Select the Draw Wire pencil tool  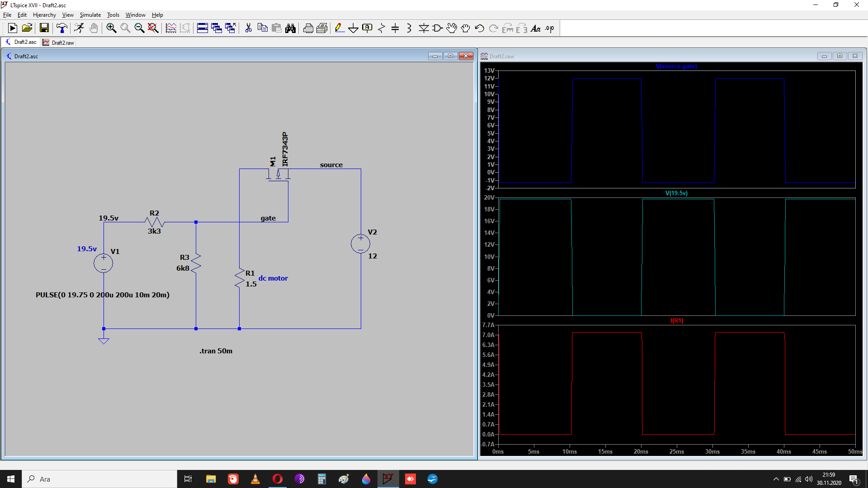[340, 28]
